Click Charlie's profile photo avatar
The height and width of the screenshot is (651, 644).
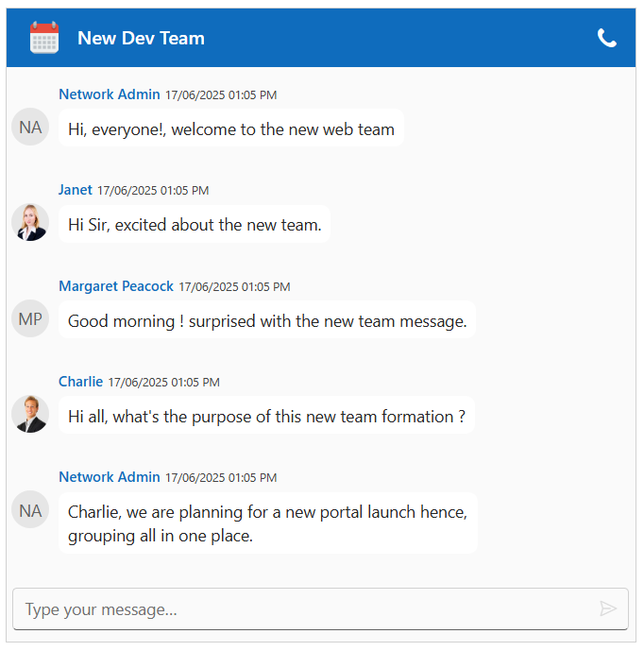pyautogui.click(x=30, y=414)
